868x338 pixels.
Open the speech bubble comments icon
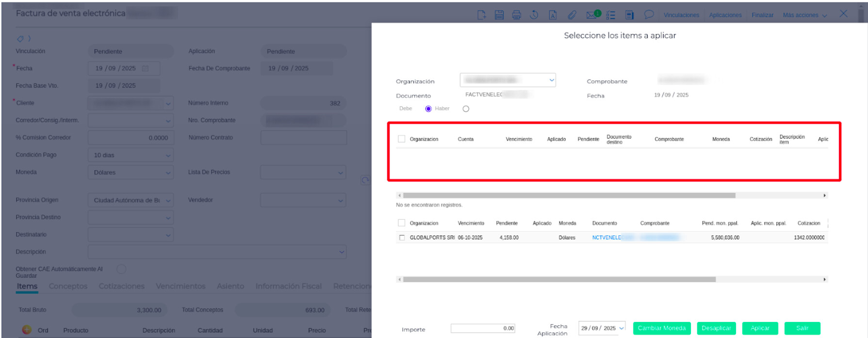649,15
